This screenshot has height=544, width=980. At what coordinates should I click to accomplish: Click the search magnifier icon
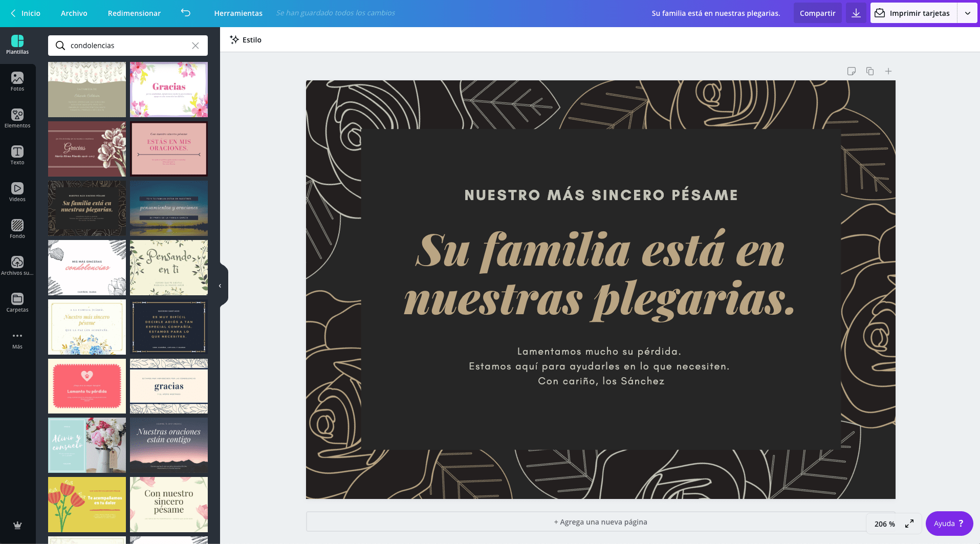tap(60, 46)
